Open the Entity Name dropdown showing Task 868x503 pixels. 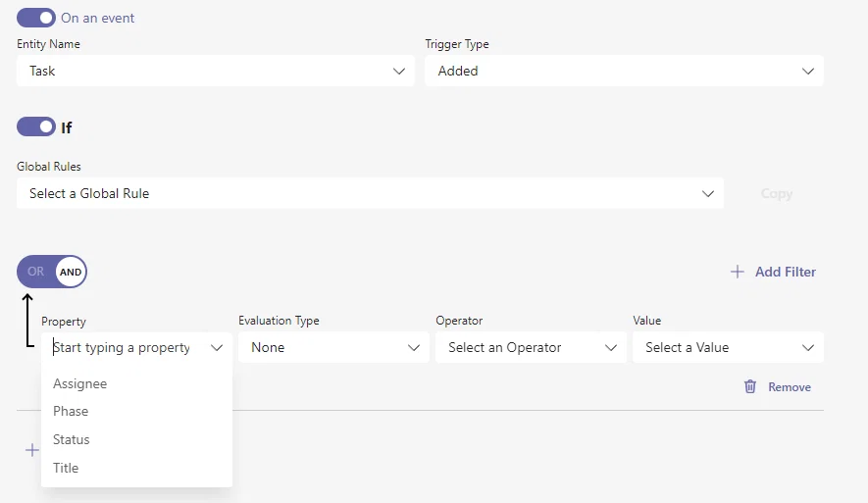point(216,71)
